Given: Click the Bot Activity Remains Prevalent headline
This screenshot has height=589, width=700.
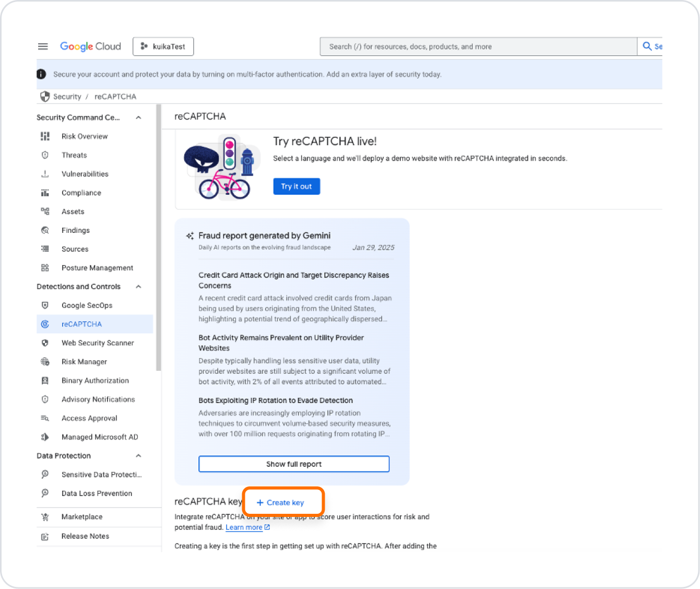Looking at the screenshot, I should pos(281,343).
